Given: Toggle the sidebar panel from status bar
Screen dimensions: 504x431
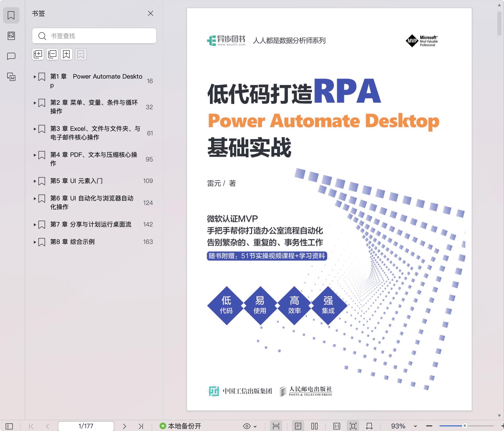Looking at the screenshot, I should [x=9, y=426].
